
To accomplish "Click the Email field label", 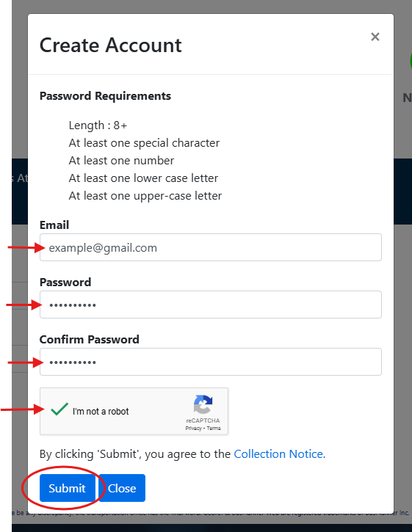I will (54, 225).
